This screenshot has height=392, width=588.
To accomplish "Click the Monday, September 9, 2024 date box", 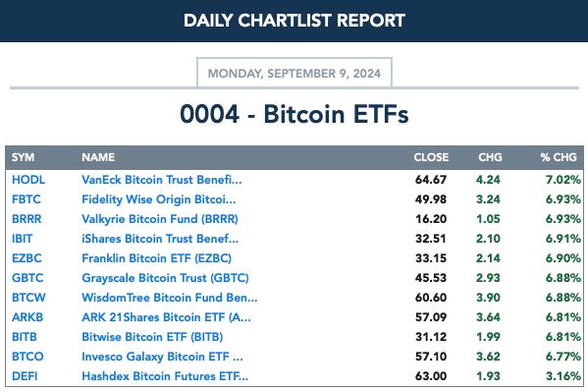I will 294,73.
